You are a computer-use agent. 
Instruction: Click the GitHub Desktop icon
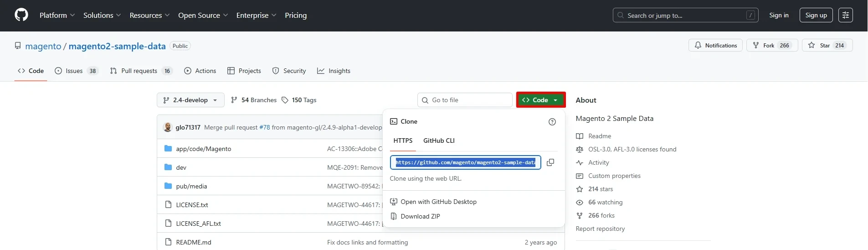click(x=394, y=202)
